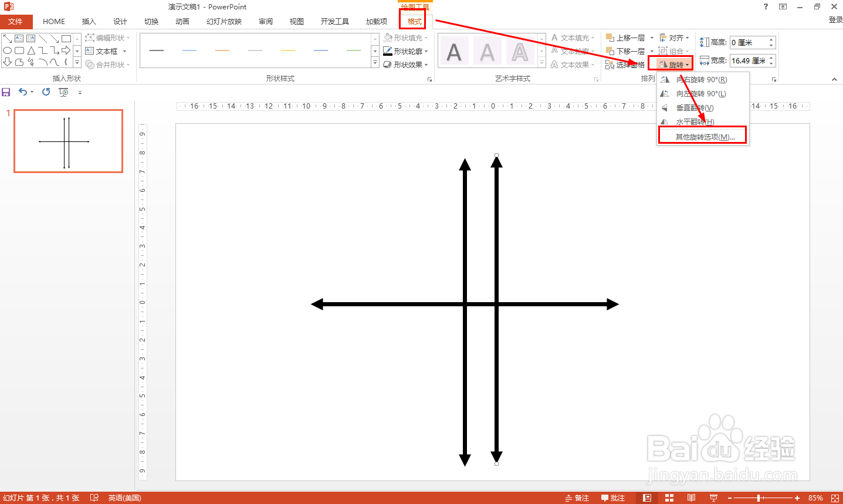Switch to the Animations (动画) tab
This screenshot has width=843, height=504.
click(182, 22)
